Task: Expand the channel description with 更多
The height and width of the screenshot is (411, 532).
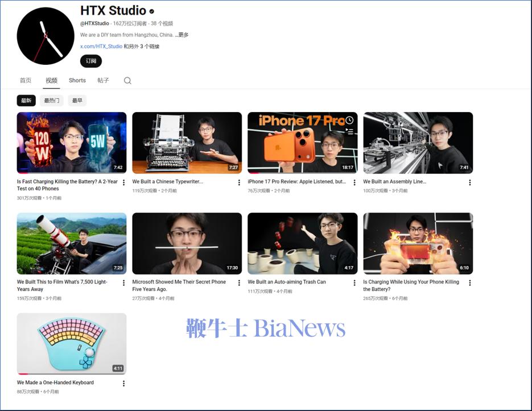Action: (x=183, y=34)
